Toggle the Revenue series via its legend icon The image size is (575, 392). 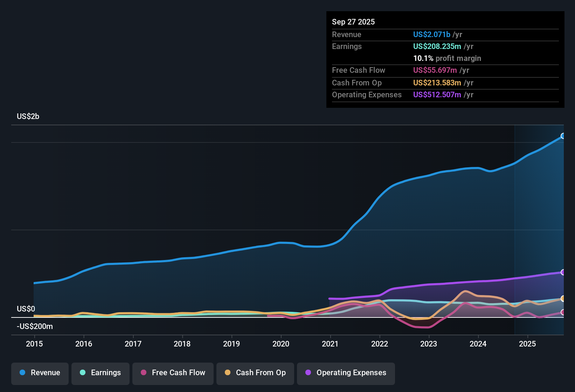click(x=22, y=373)
